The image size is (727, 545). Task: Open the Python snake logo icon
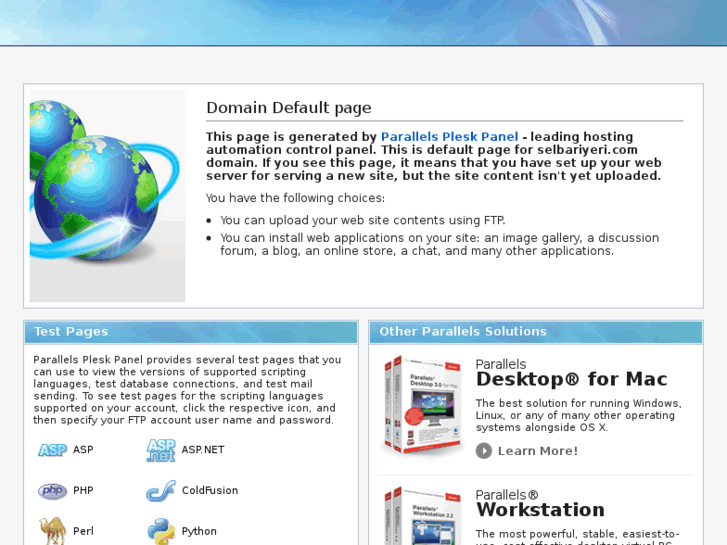pos(161,532)
